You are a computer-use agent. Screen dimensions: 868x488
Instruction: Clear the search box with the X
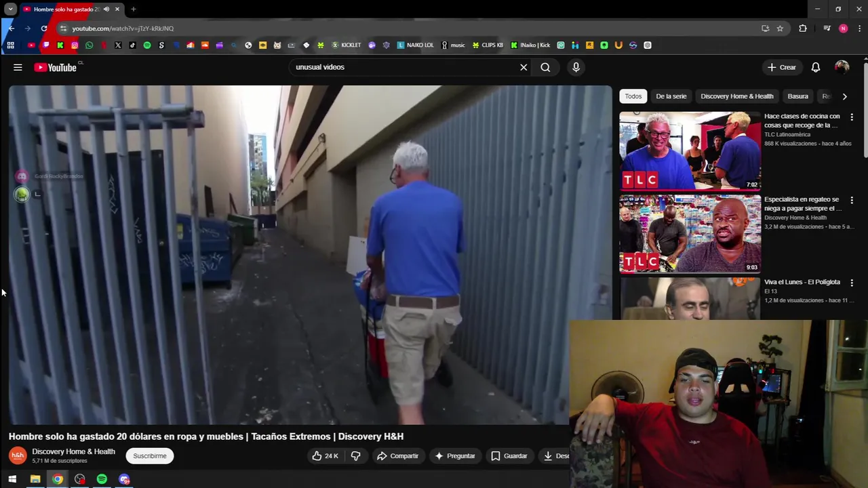click(x=524, y=67)
